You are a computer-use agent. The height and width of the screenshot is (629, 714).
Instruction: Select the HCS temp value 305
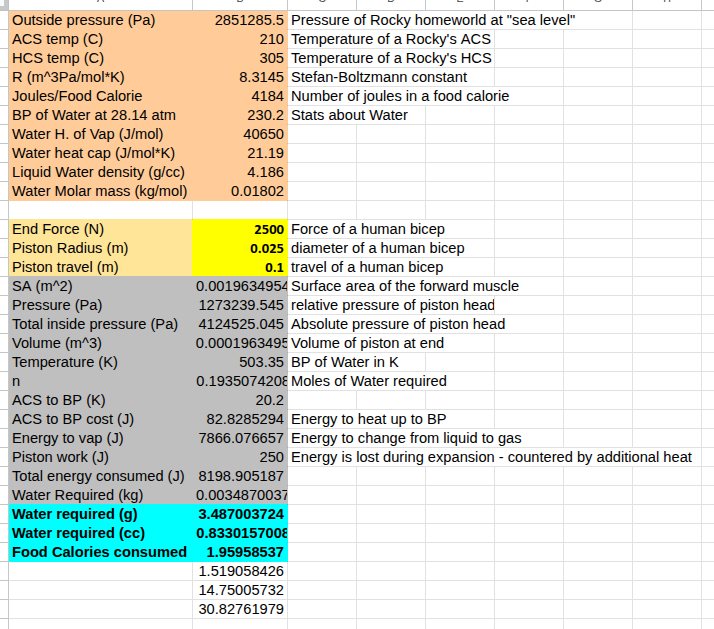pos(240,58)
